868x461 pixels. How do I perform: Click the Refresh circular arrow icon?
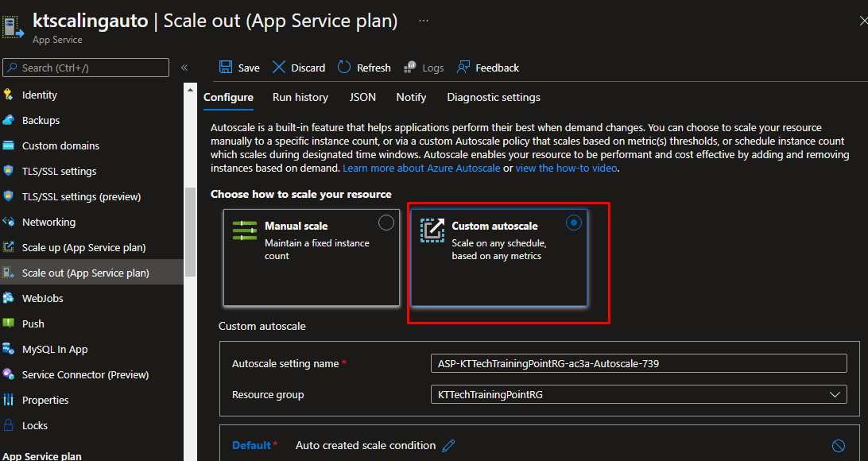tap(344, 68)
